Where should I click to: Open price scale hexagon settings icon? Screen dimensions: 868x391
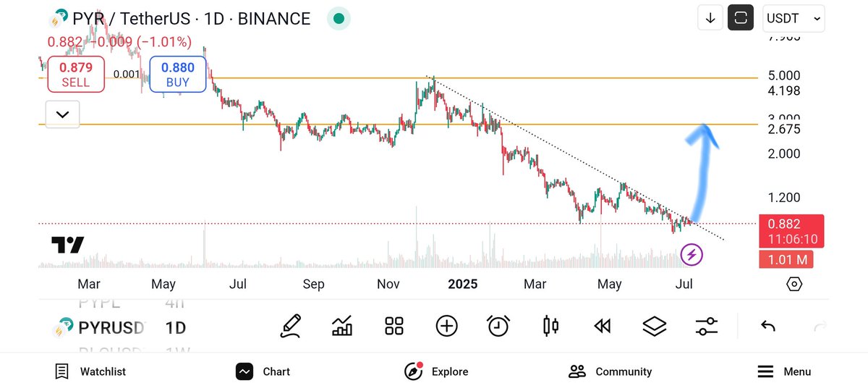click(x=794, y=284)
